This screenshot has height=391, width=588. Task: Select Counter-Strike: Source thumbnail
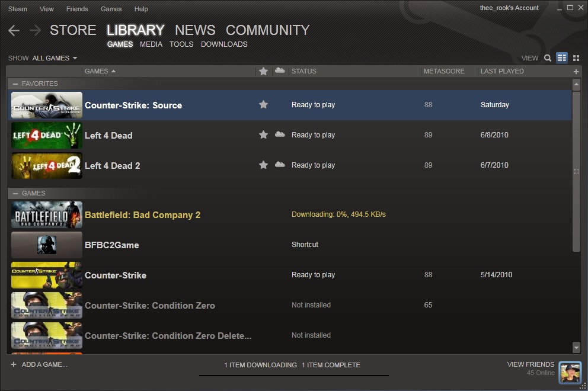[47, 105]
